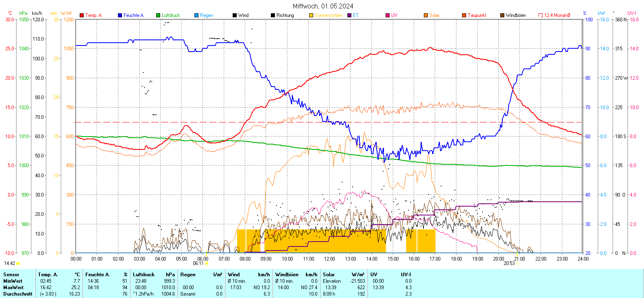Click the Durchschnitt row label
644x298 pixels.
(18, 294)
